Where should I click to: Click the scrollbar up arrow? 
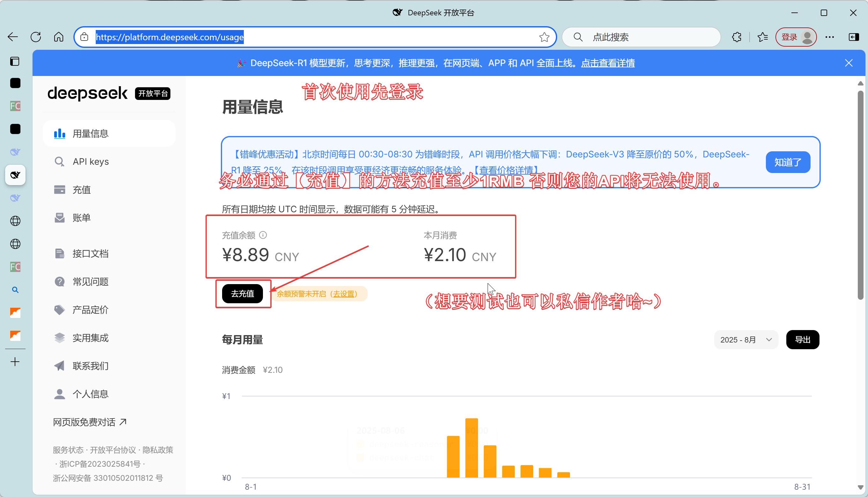point(860,84)
